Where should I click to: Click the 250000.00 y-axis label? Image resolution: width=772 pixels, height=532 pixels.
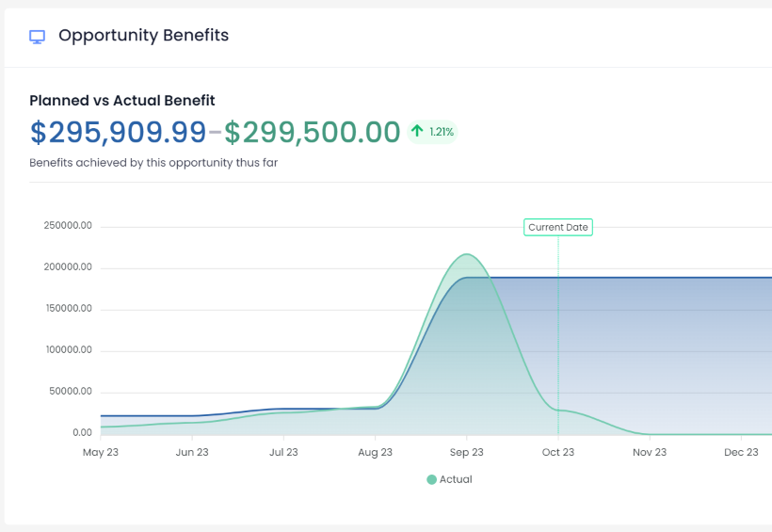(68, 226)
